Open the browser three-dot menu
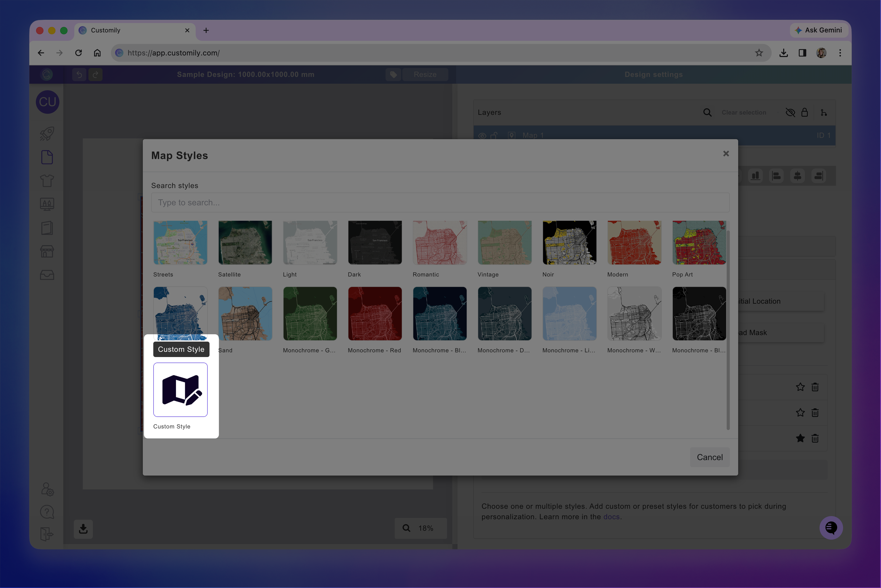 (840, 53)
